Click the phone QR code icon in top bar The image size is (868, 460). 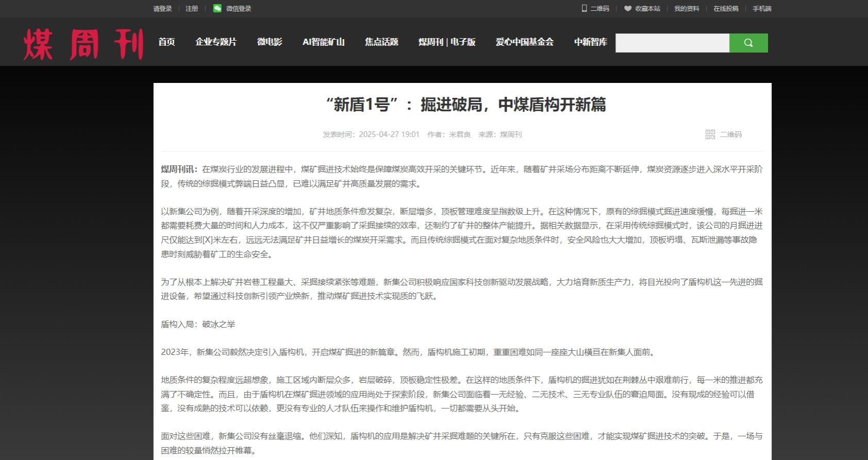point(584,8)
